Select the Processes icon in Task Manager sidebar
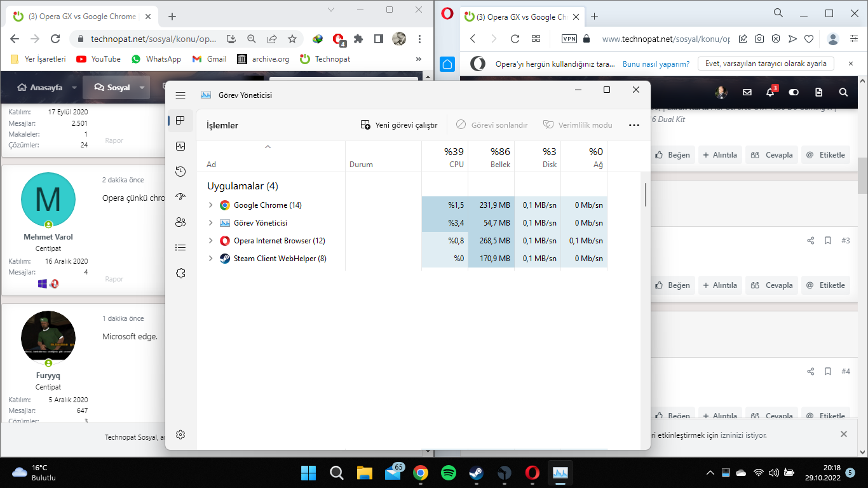 pos(180,121)
